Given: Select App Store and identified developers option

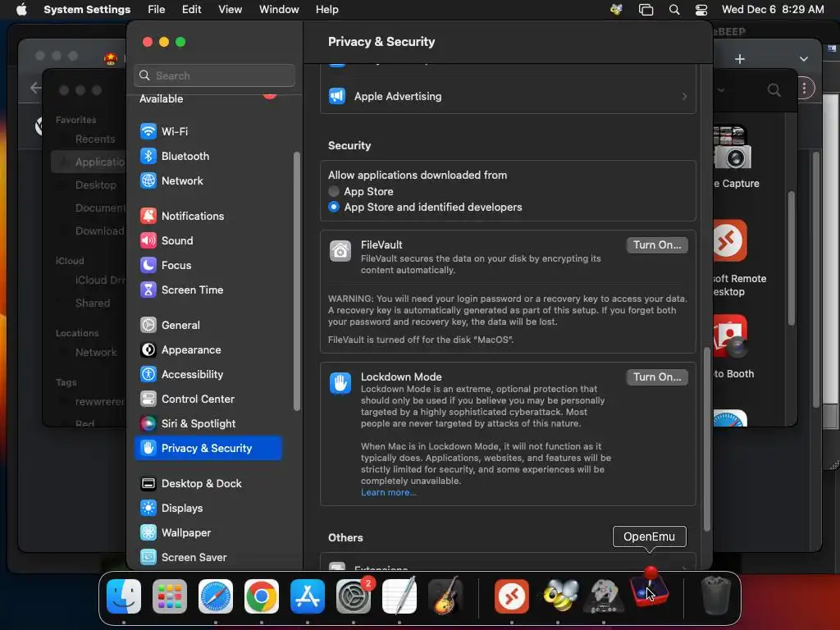Looking at the screenshot, I should tap(334, 207).
